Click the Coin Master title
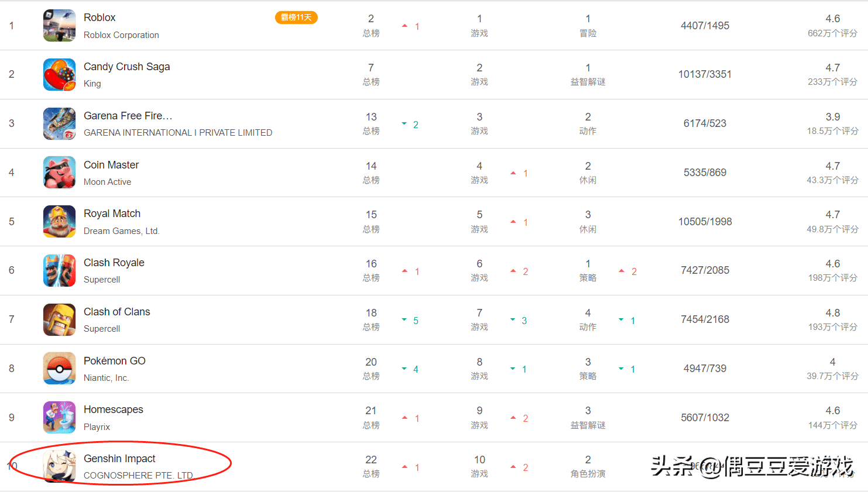This screenshot has height=492, width=868. (x=111, y=165)
